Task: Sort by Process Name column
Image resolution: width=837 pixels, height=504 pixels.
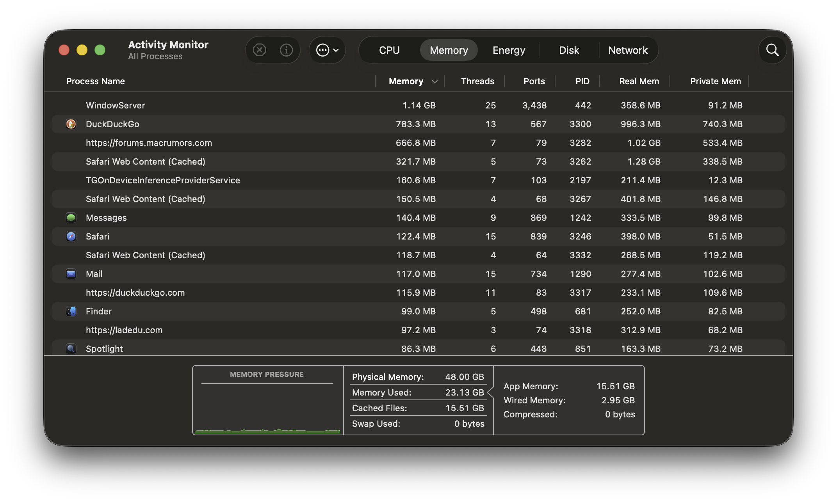Action: click(96, 81)
